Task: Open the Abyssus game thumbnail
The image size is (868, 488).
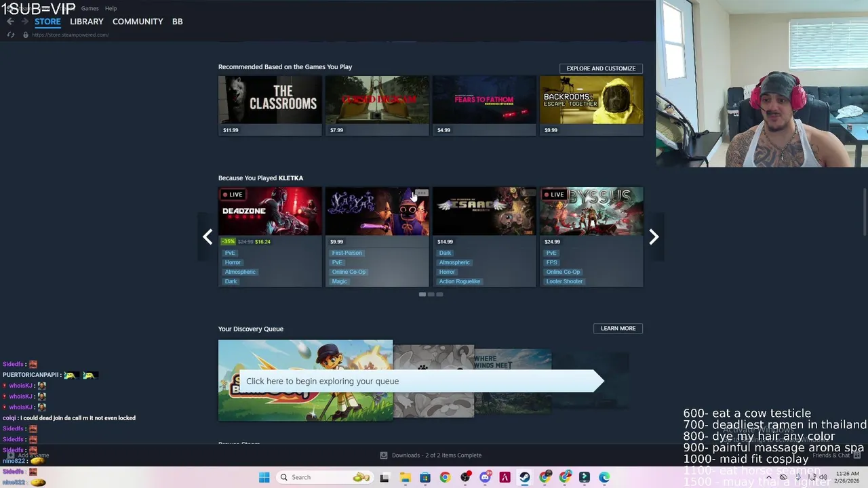Action: [591, 211]
